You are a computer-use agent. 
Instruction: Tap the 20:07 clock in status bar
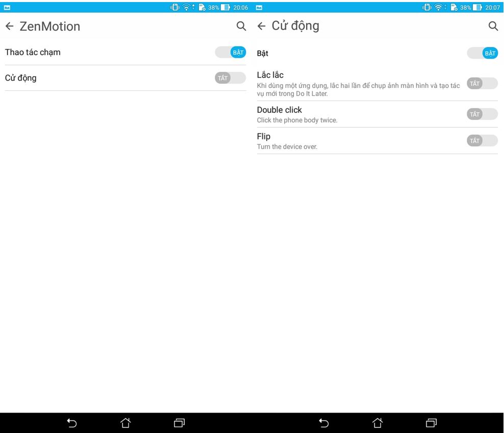(x=493, y=7)
